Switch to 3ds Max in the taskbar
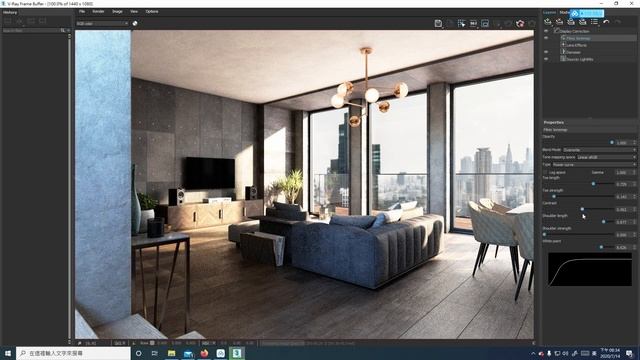 tap(237, 353)
